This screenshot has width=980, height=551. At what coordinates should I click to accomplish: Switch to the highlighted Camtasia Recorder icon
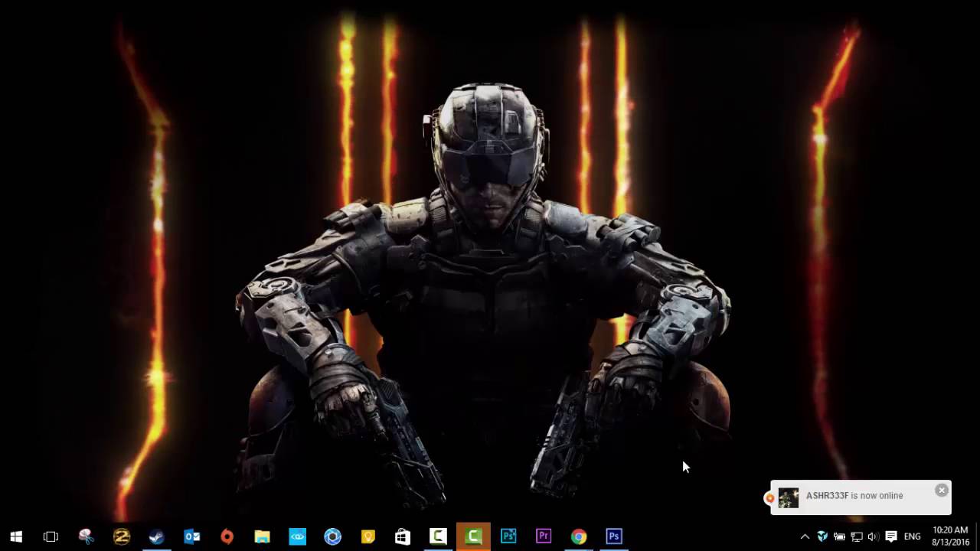473,536
